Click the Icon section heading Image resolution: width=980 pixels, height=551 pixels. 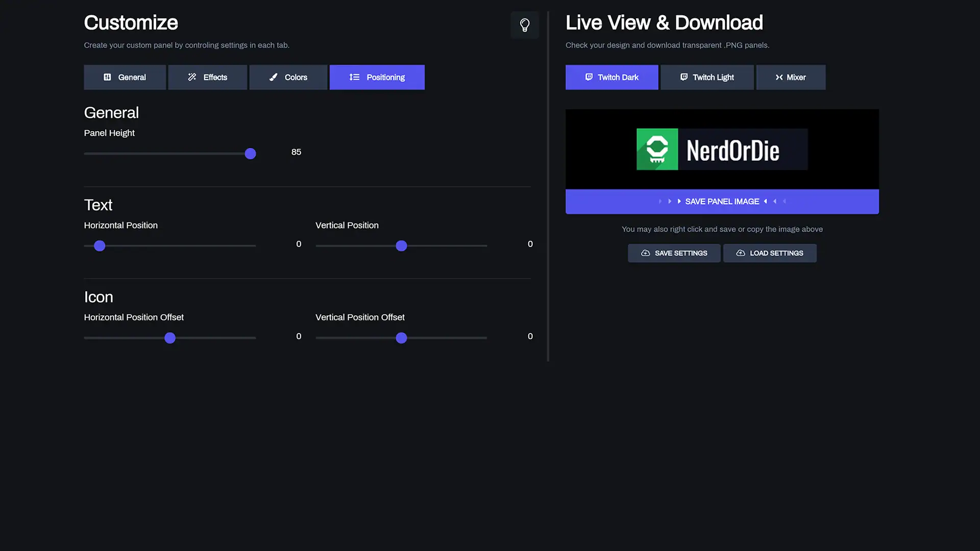pyautogui.click(x=99, y=297)
